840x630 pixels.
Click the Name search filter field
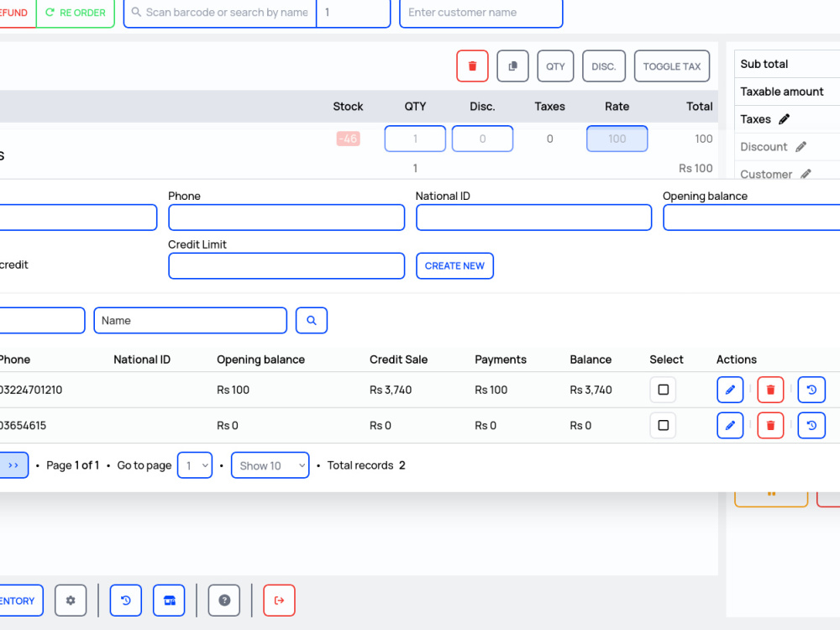pyautogui.click(x=190, y=320)
